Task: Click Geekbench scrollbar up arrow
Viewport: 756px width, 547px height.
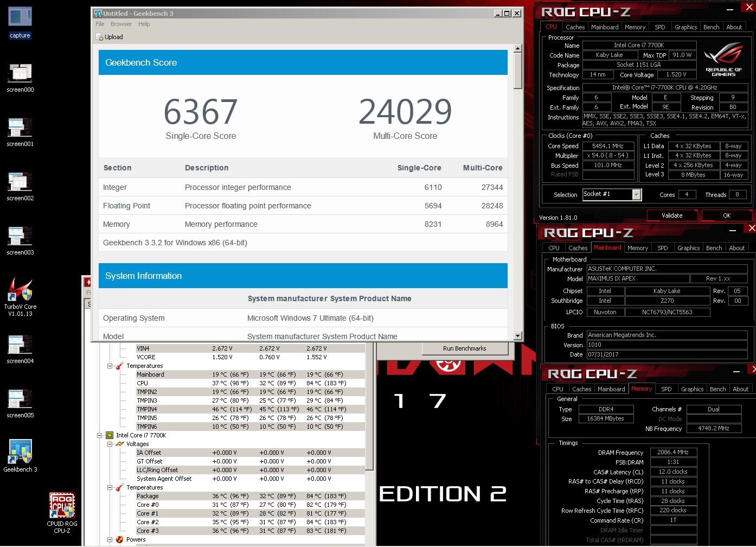Action: 517,48
